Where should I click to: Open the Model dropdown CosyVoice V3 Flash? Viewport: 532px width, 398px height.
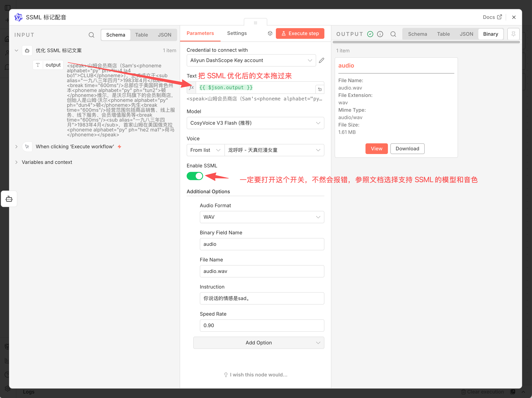[255, 123]
